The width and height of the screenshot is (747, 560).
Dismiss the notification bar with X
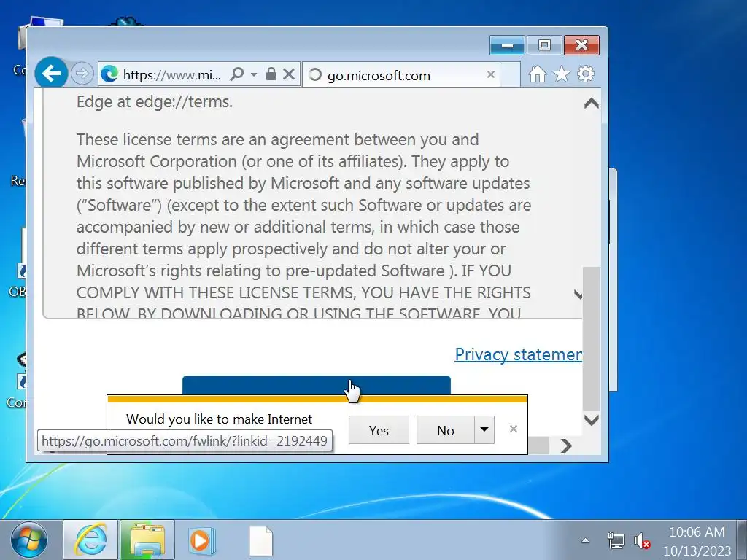click(513, 429)
